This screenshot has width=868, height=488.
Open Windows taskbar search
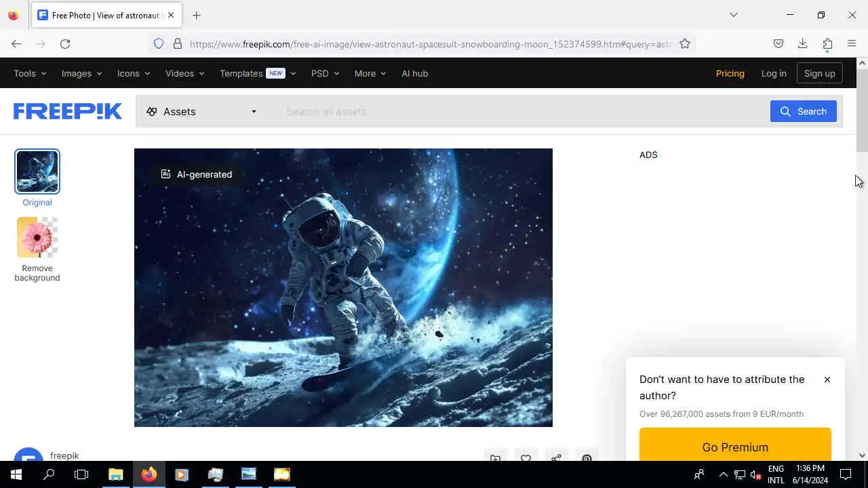pyautogui.click(x=49, y=474)
